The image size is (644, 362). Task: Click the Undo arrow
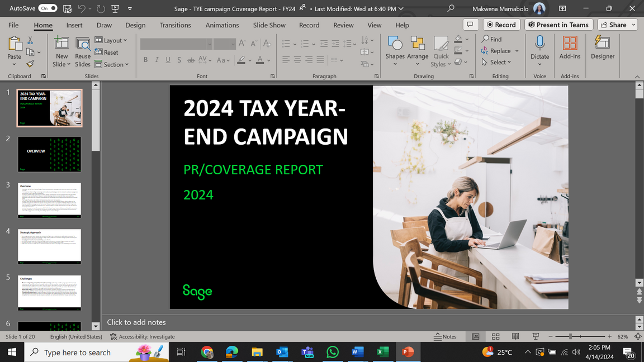(81, 8)
